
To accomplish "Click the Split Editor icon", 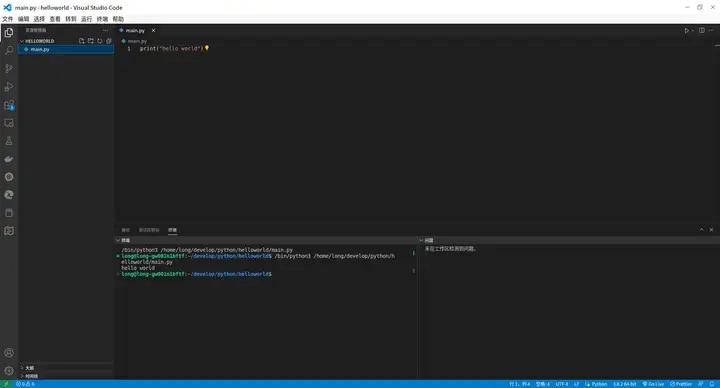I will 702,30.
